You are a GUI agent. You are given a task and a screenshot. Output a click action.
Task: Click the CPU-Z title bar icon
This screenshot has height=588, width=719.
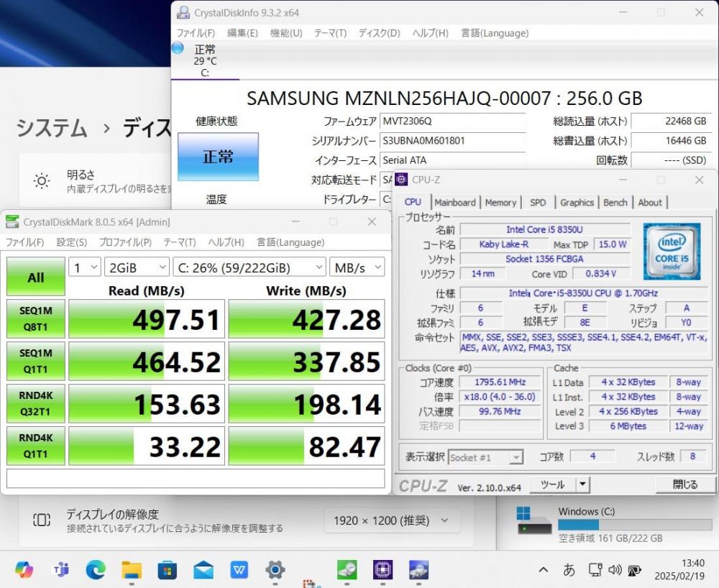coord(401,179)
